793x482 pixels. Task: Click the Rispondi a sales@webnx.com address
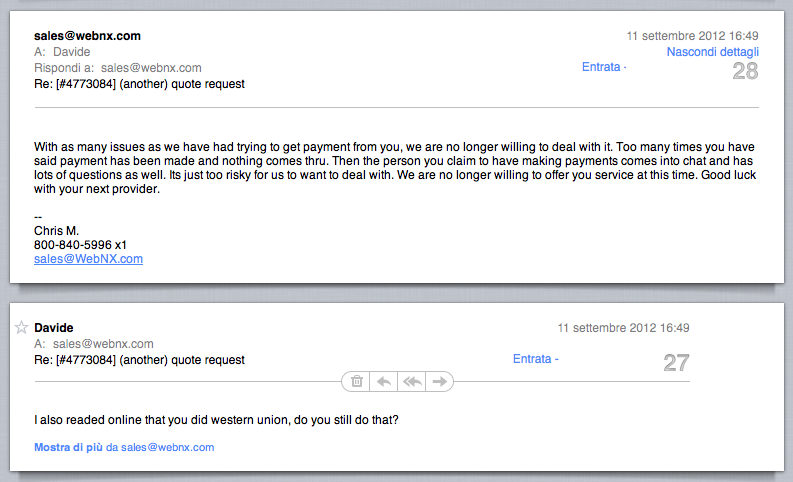click(151, 68)
